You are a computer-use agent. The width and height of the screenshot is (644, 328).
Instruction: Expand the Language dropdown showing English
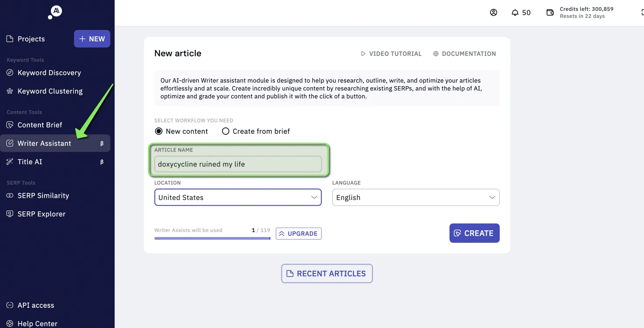point(416,198)
